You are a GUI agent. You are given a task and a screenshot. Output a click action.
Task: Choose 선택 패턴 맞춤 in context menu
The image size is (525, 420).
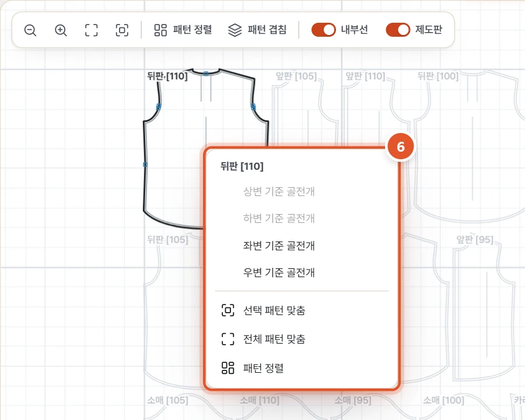click(302, 310)
